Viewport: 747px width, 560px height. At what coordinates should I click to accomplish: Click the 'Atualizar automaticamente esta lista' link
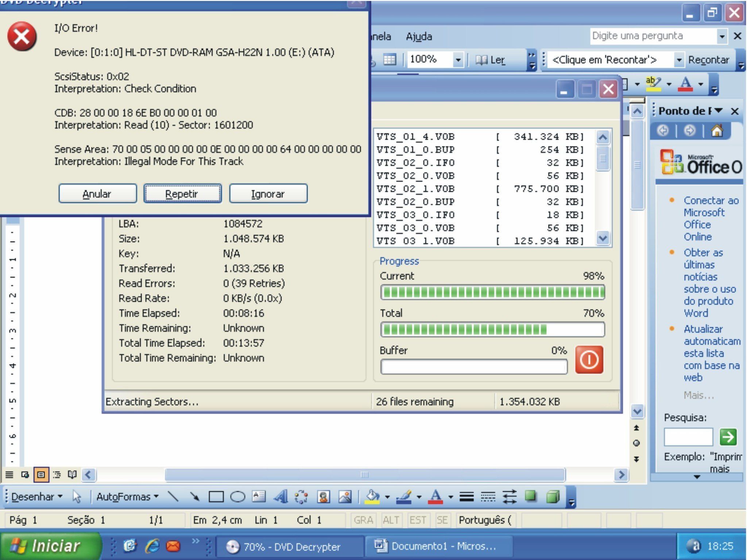712,353
